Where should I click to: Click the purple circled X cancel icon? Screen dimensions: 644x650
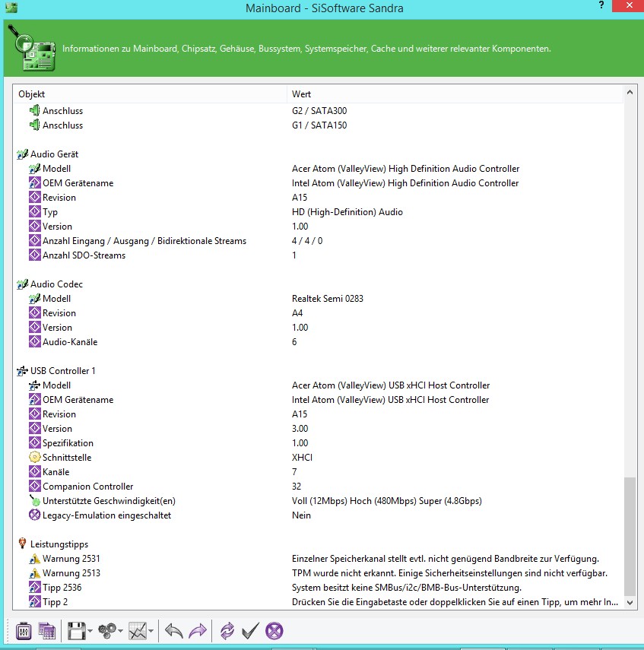[x=274, y=631]
